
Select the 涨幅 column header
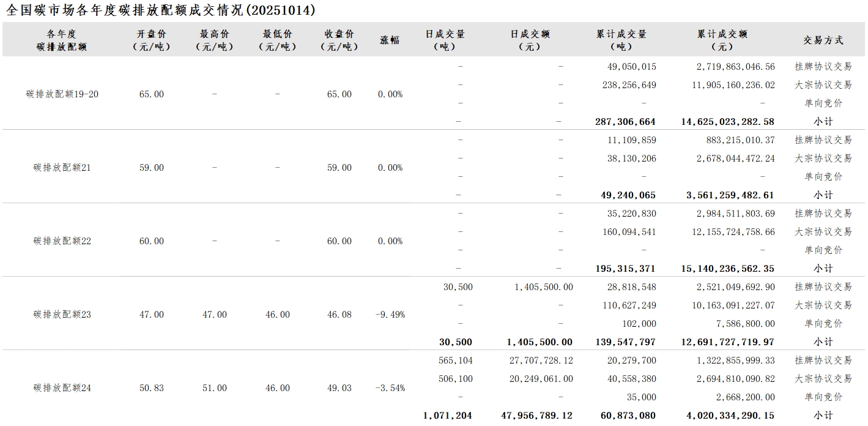point(390,40)
